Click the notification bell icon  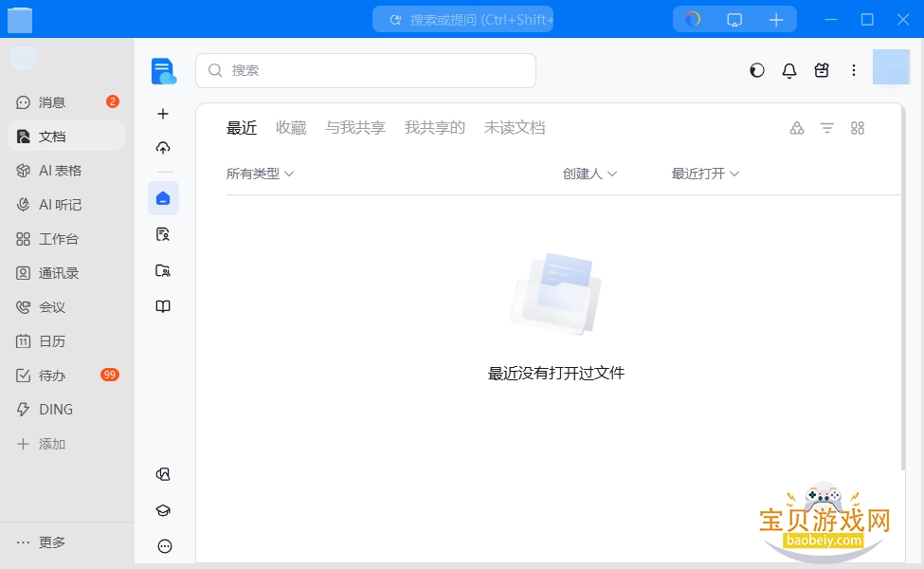click(789, 71)
